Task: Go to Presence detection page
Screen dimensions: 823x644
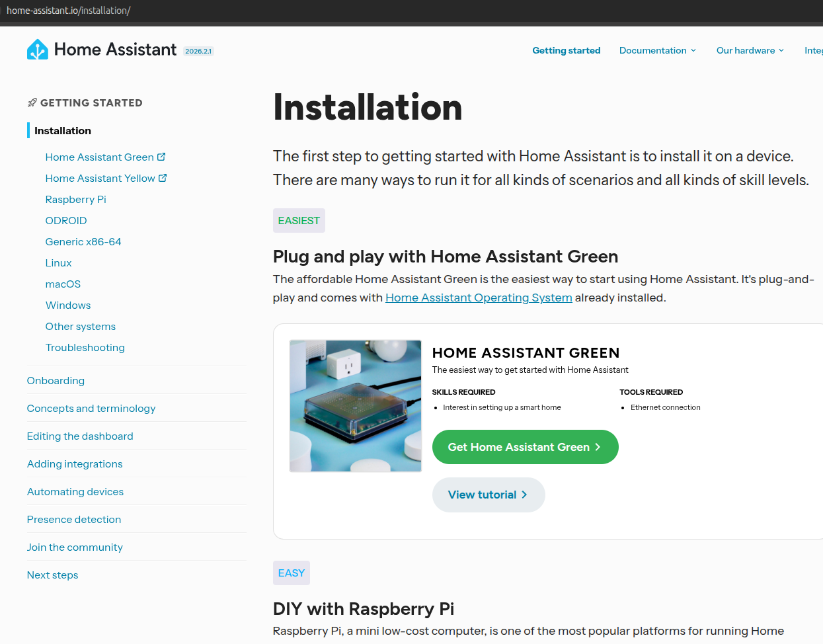Action: point(74,519)
